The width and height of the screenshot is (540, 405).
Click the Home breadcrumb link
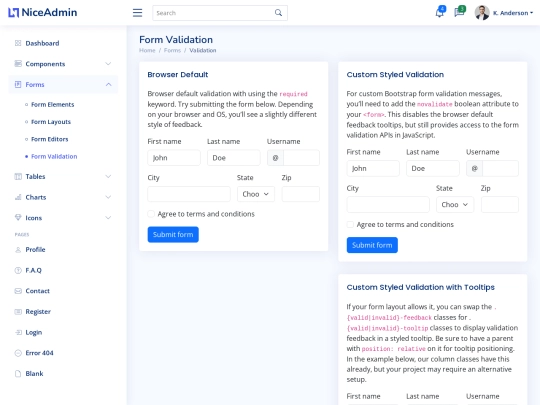click(x=147, y=50)
